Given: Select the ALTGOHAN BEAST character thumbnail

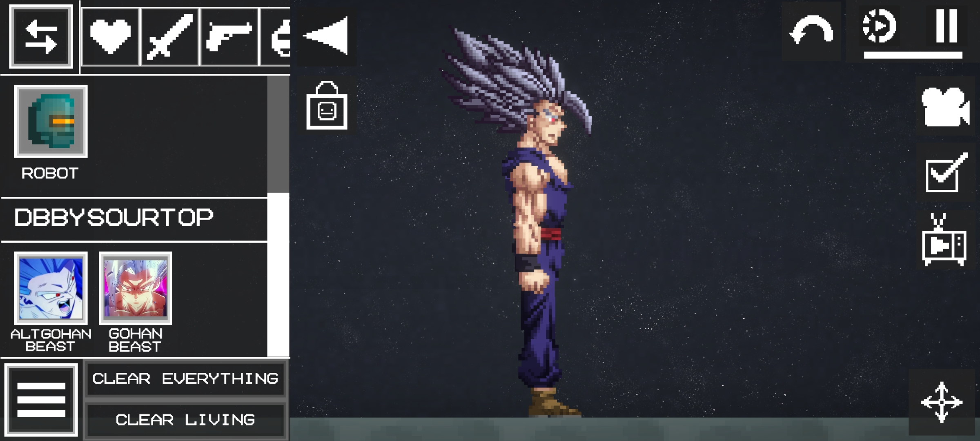Looking at the screenshot, I should tap(51, 288).
